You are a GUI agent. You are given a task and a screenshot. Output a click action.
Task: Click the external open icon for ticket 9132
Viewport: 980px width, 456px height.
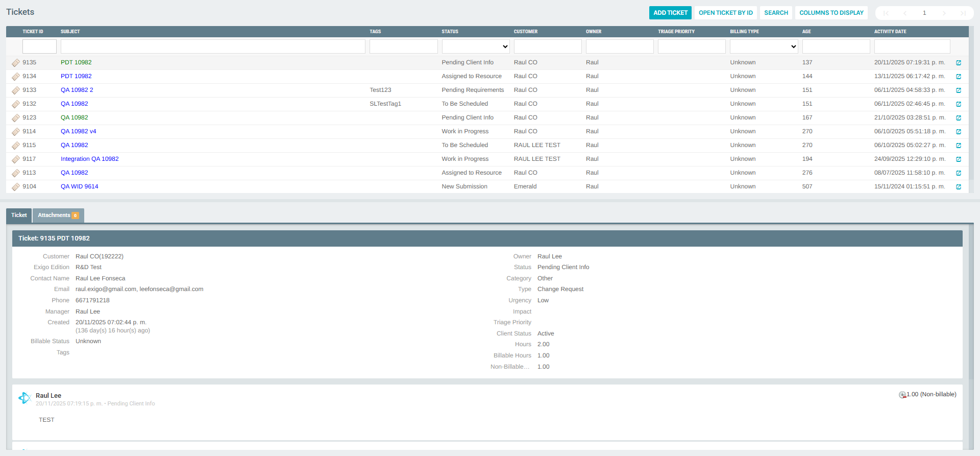click(958, 104)
